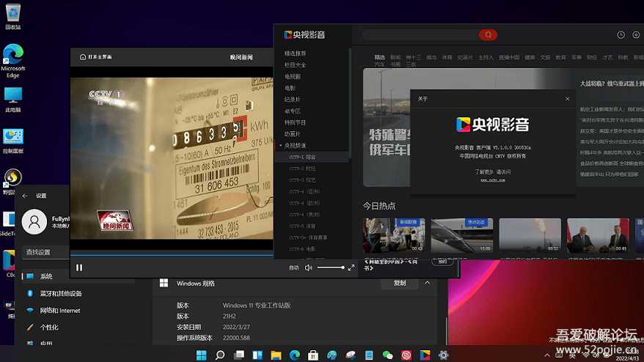This screenshot has height=362, width=644.
Task: Select 纪录片 in the sidebar
Action: (x=292, y=100)
